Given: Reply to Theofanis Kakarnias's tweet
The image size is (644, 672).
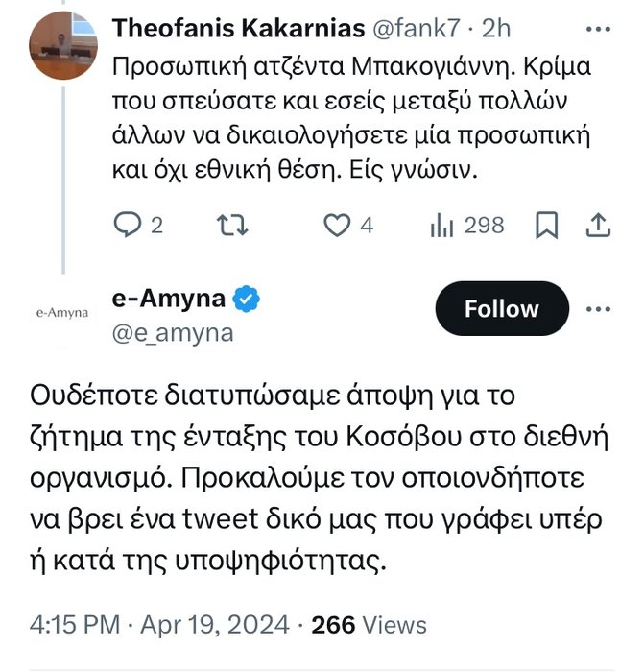Looking at the screenshot, I should click(129, 225).
